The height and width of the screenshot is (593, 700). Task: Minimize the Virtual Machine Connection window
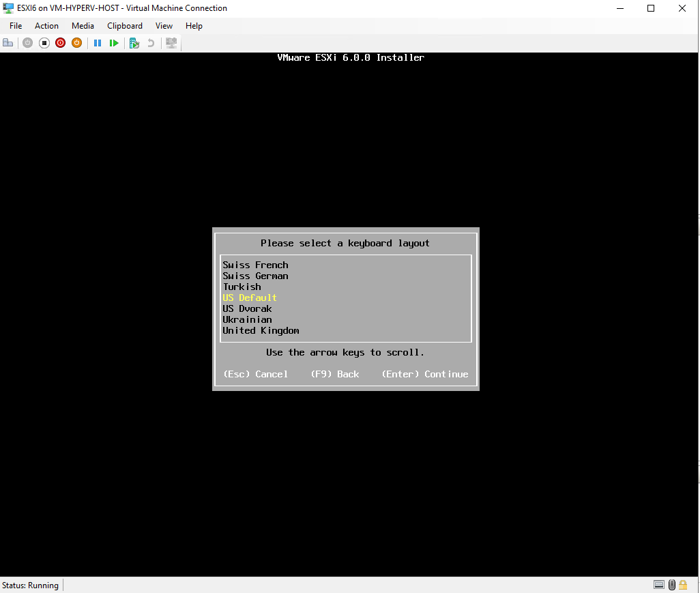[x=620, y=8]
